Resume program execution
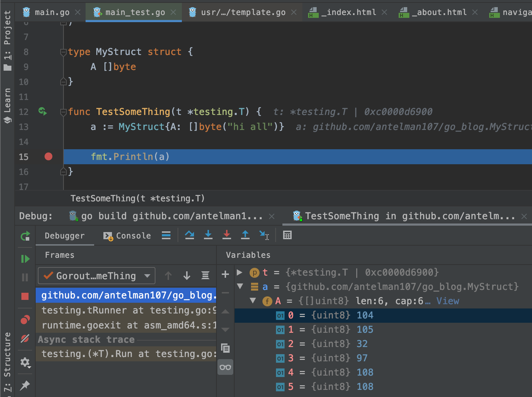 point(25,259)
